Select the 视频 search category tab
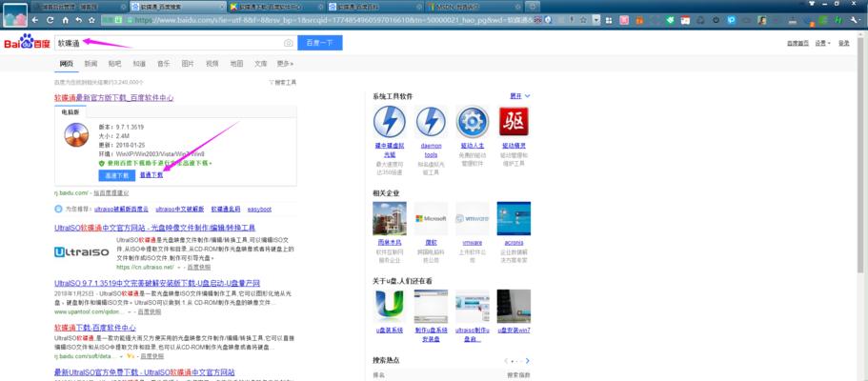 click(212, 64)
